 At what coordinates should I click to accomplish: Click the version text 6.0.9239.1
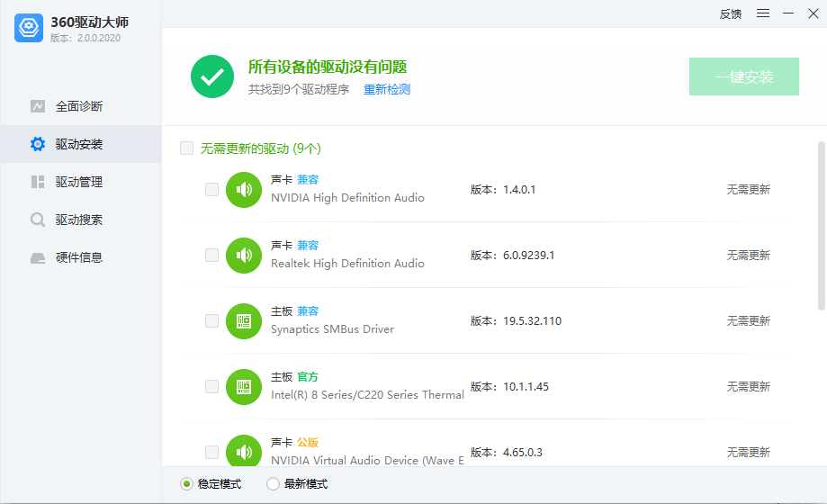[528, 256]
